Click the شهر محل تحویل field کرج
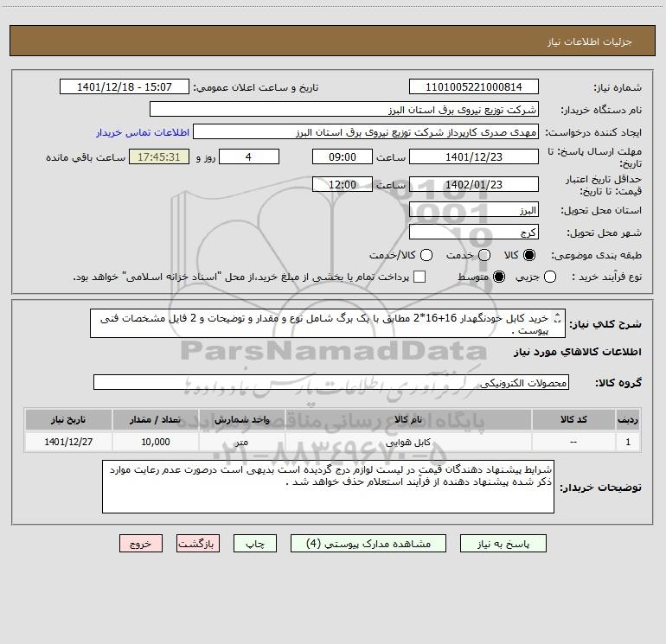The image size is (666, 644). tap(474, 233)
